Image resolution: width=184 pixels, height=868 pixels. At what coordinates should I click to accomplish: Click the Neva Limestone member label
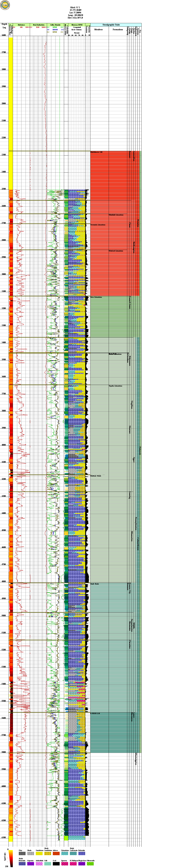coord(96,297)
